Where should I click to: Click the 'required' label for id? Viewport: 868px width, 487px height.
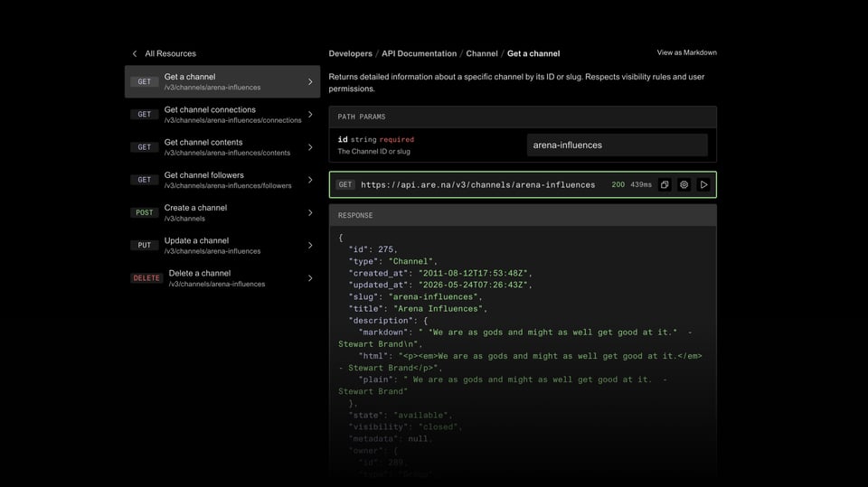pyautogui.click(x=396, y=139)
